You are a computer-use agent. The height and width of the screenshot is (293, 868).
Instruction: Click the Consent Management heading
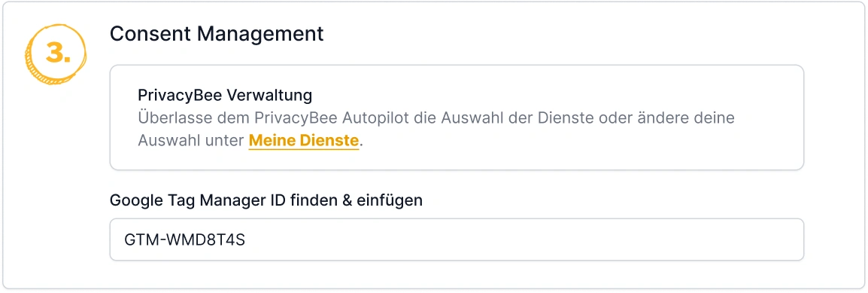point(217,34)
